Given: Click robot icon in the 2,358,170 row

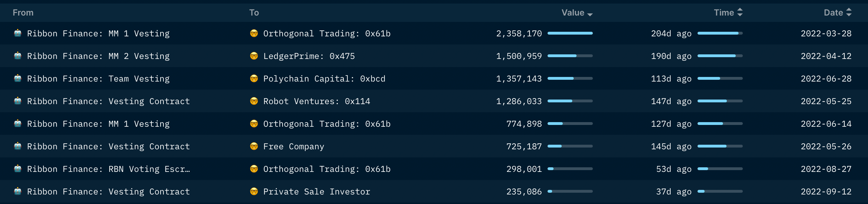Looking at the screenshot, I should pos(18,33).
